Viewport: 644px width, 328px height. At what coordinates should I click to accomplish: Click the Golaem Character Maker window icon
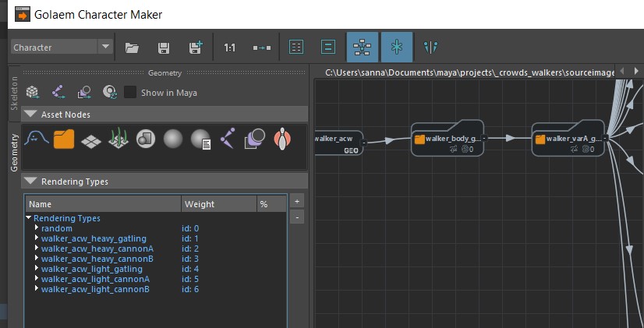click(22, 15)
